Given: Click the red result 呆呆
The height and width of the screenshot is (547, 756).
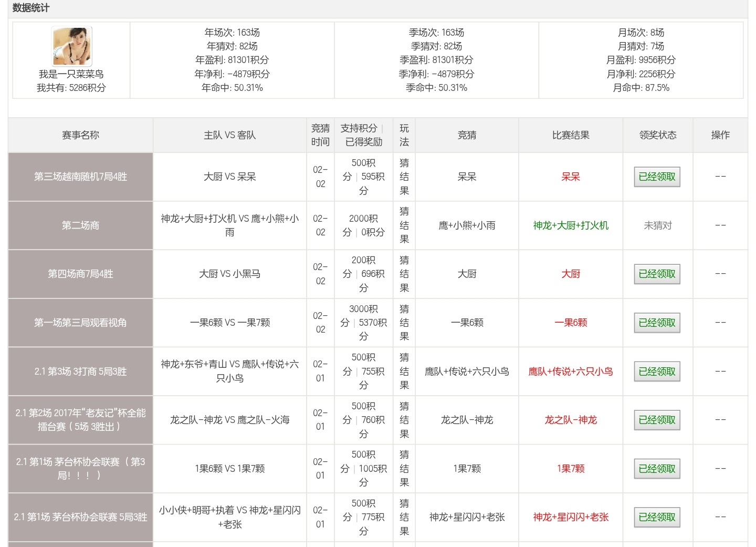Looking at the screenshot, I should (571, 177).
